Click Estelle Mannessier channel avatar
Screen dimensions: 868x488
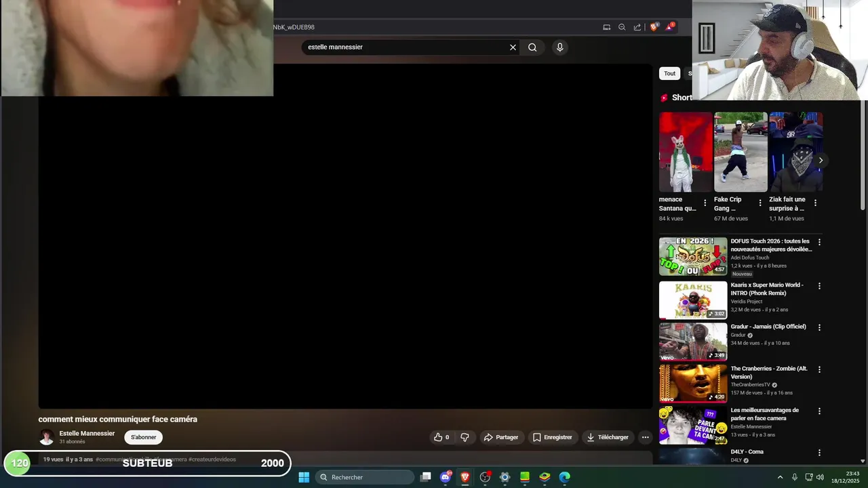point(47,437)
